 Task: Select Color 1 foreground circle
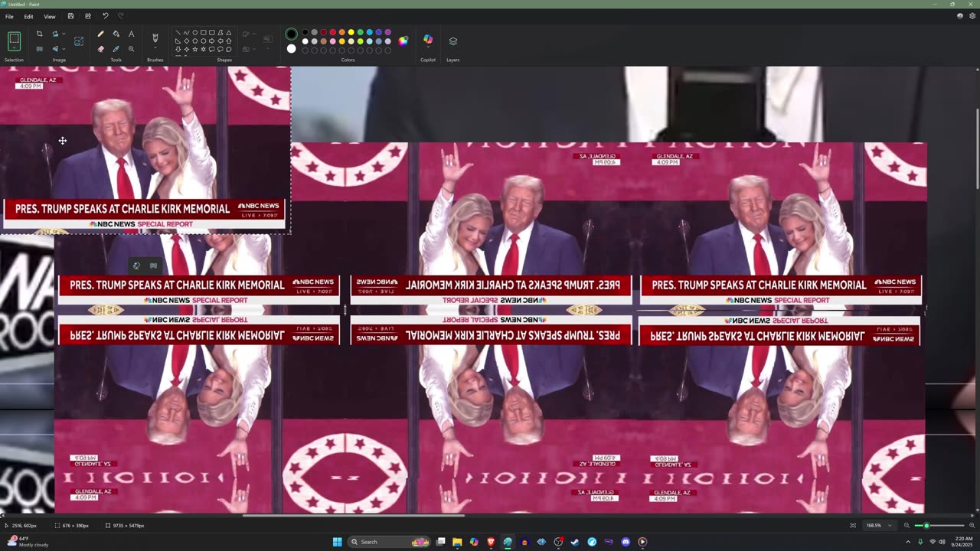(x=291, y=34)
